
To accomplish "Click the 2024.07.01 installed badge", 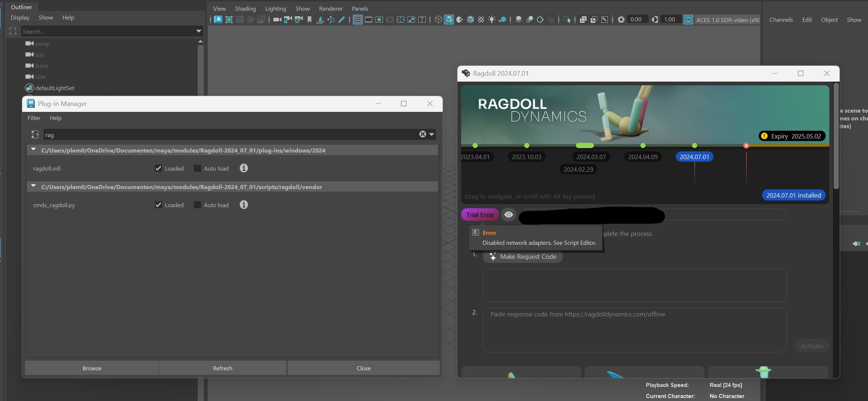I will pos(793,195).
